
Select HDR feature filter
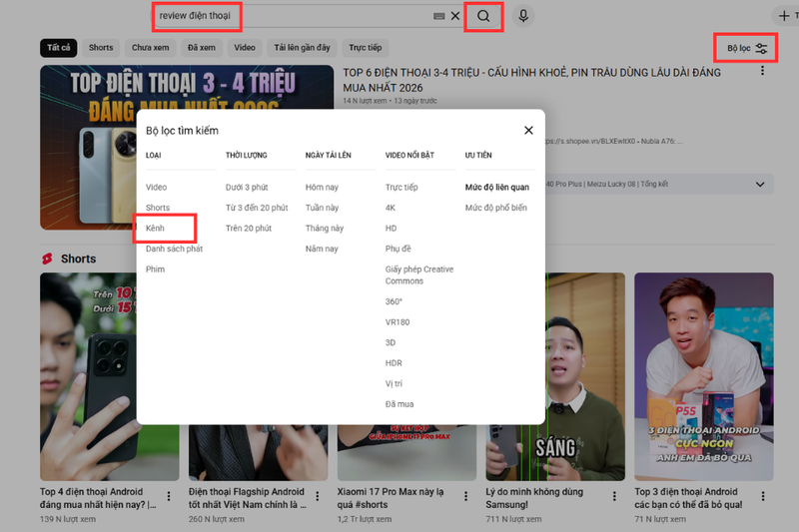[394, 363]
